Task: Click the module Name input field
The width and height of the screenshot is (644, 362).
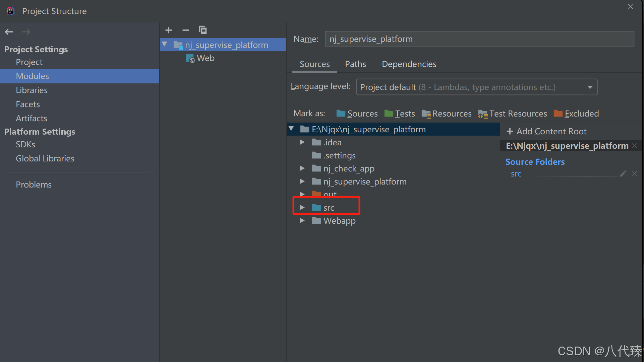Action: (x=479, y=39)
